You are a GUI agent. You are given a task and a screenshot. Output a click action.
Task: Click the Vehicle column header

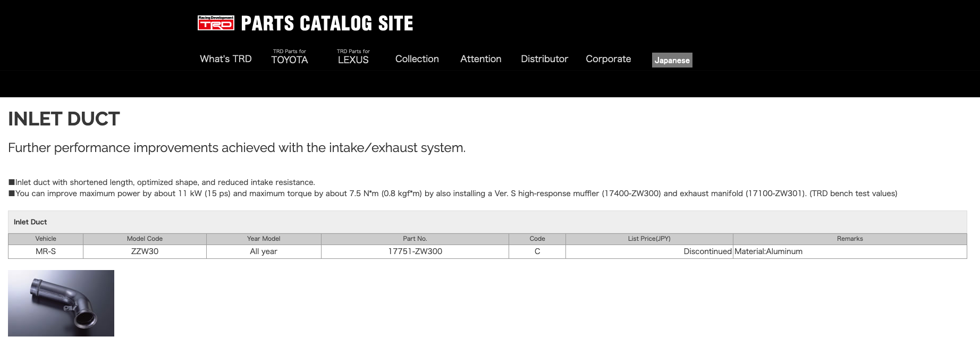[x=46, y=239]
